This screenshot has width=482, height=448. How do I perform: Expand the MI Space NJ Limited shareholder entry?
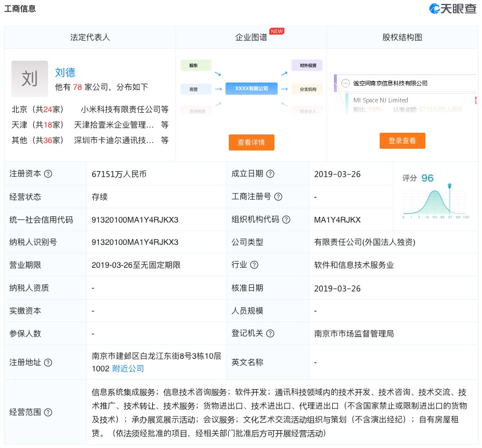[x=380, y=100]
